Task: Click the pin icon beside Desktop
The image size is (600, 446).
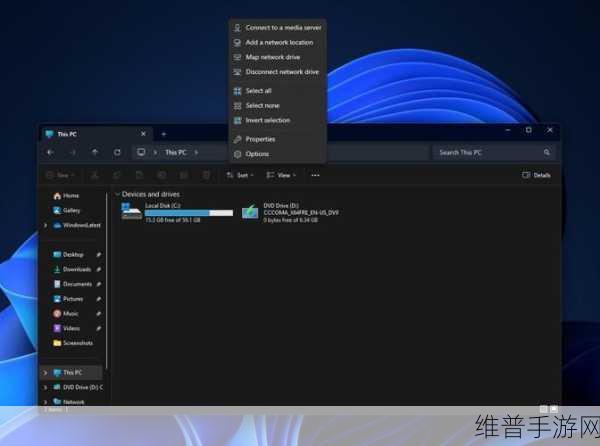Action: pos(99,255)
